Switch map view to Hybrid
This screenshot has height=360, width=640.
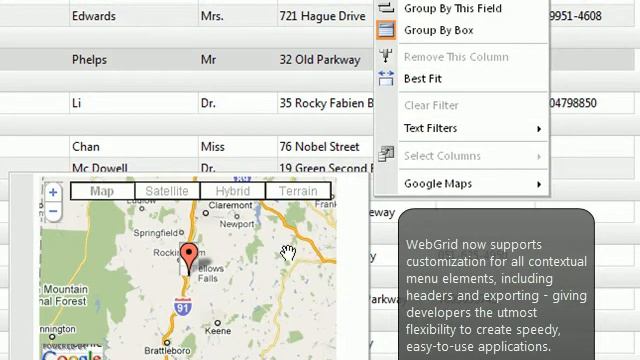233,191
